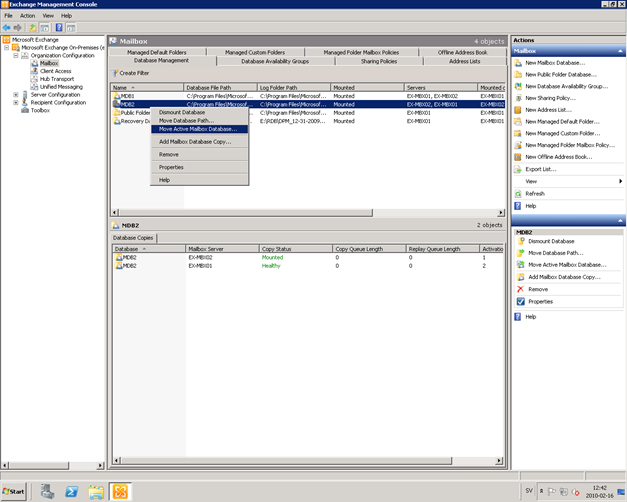
Task: Choose Move Active Mailbox Database in context menu
Action: tap(199, 129)
